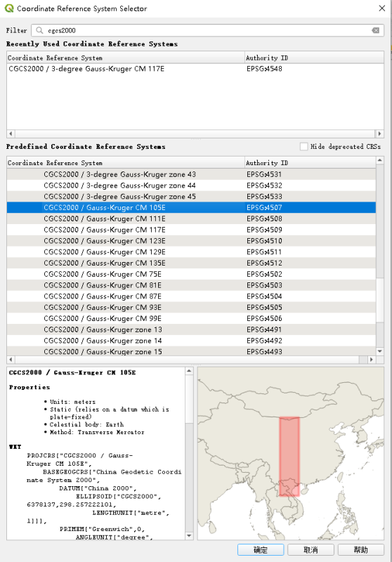Select CGCS2000 / Gauss-Kruger zone 15 row

click(x=191, y=351)
